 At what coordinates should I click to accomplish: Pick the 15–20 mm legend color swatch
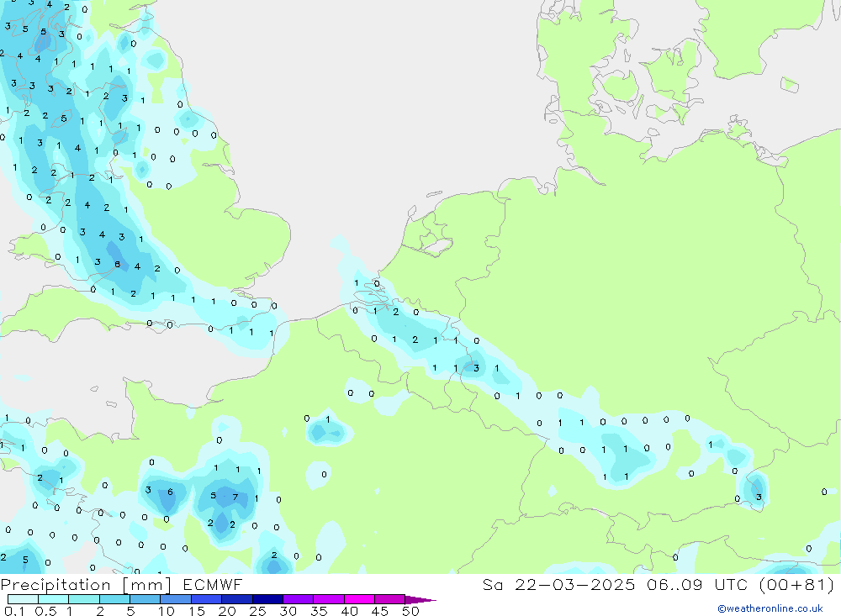pos(207,599)
